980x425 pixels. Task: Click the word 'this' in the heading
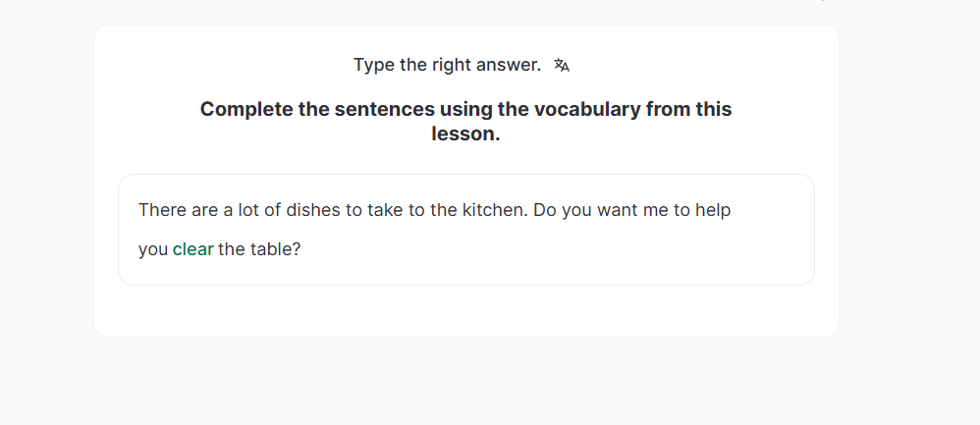click(714, 110)
